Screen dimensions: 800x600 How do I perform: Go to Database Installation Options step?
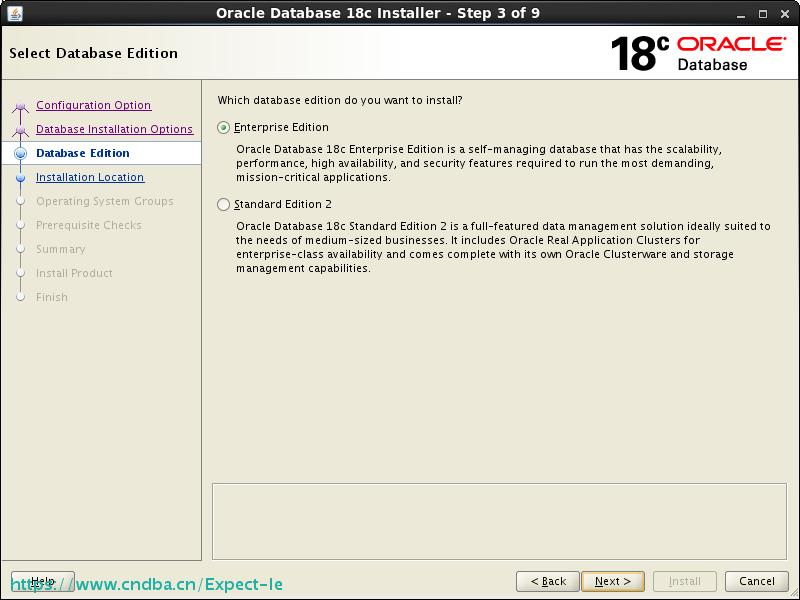click(x=114, y=129)
